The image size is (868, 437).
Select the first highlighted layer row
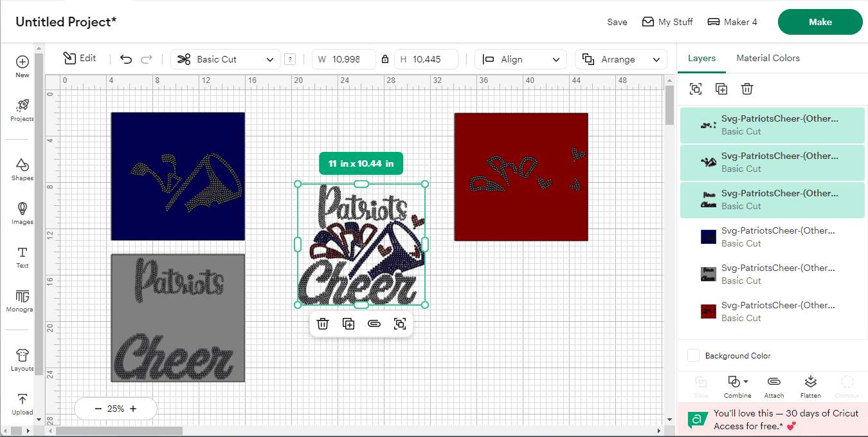pos(772,125)
